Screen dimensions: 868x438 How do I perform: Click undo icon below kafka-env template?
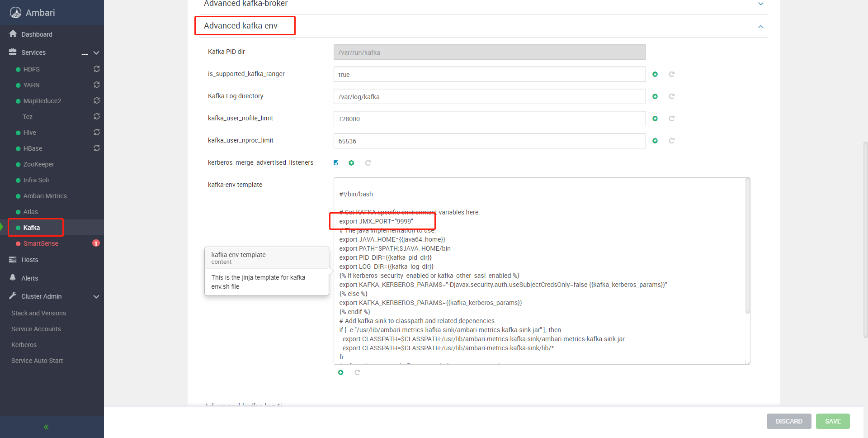click(358, 372)
